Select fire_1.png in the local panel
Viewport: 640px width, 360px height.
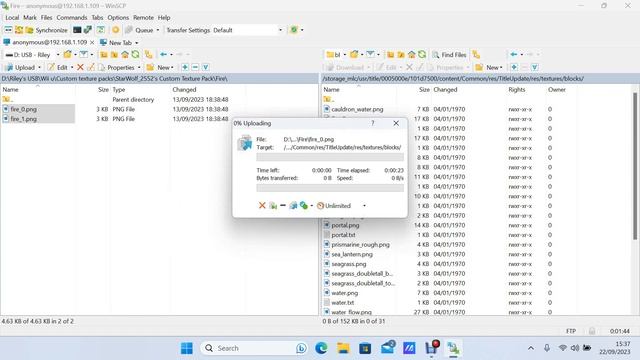coord(23,119)
